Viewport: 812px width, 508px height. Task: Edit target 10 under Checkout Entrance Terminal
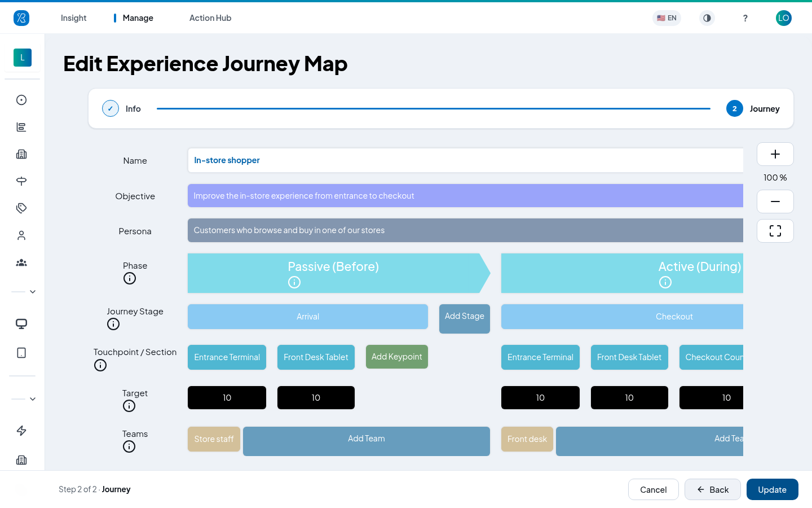tap(540, 398)
